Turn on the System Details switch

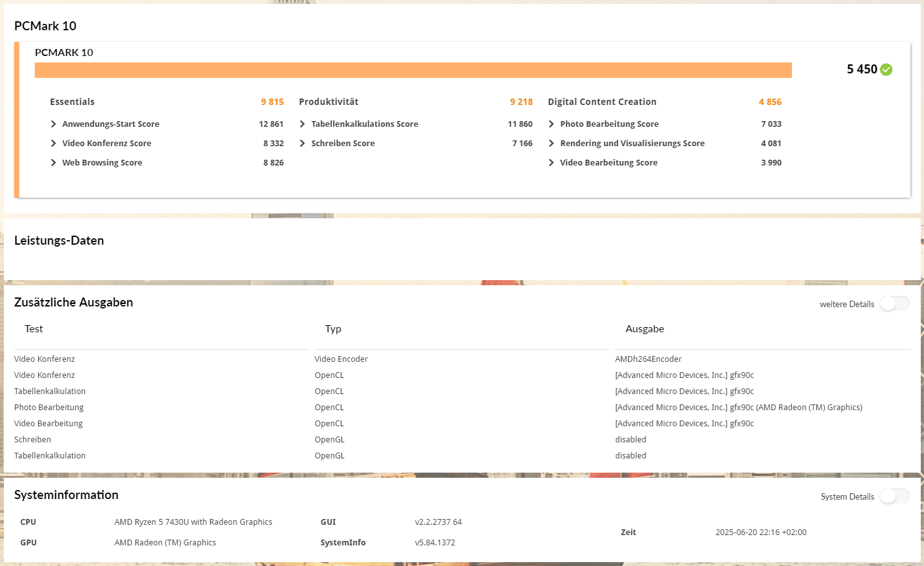coord(894,496)
